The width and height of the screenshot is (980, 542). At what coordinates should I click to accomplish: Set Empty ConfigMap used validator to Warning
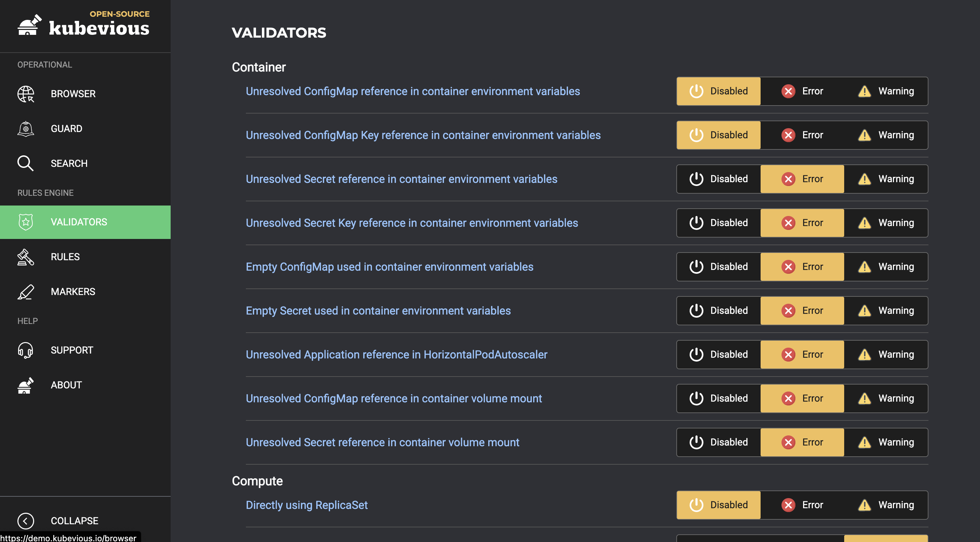(x=886, y=267)
